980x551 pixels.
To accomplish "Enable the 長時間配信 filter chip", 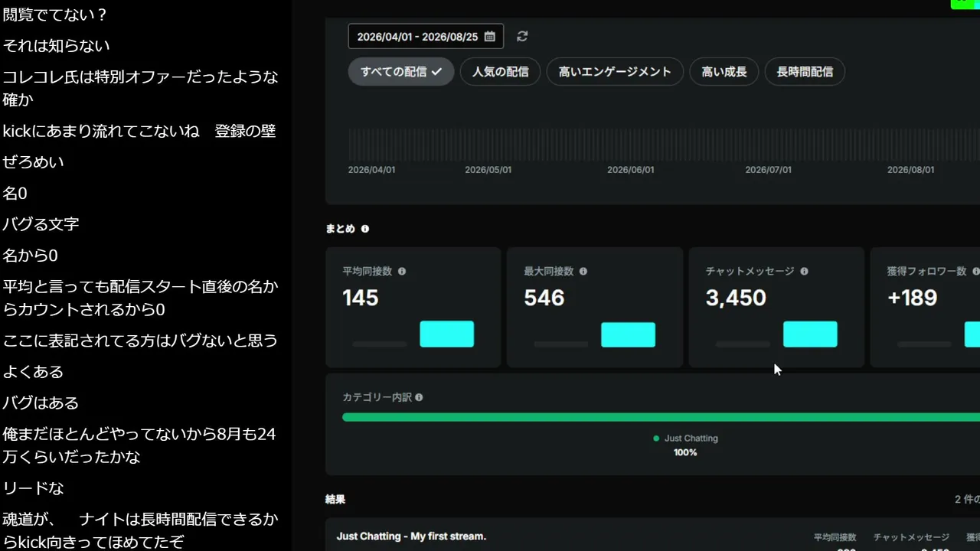I will (x=805, y=72).
